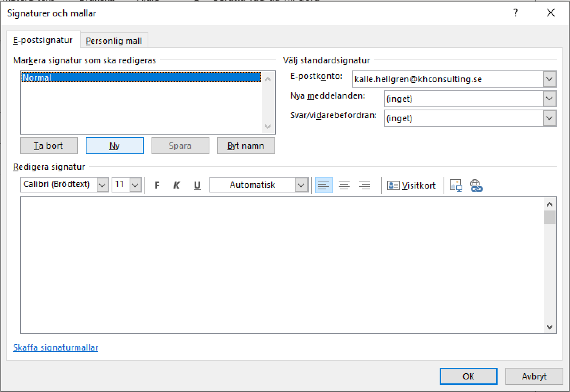Insert a hyperlink into signature
This screenshot has height=392, width=570.
click(476, 185)
